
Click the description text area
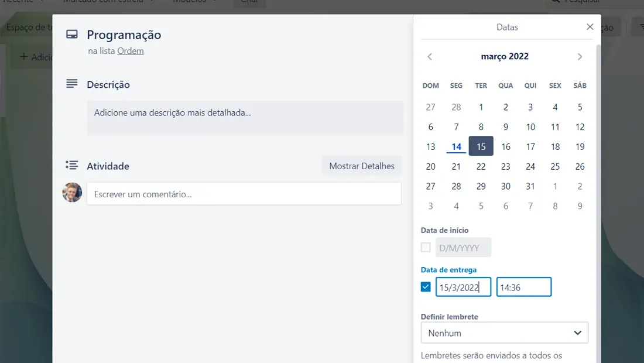(x=245, y=118)
